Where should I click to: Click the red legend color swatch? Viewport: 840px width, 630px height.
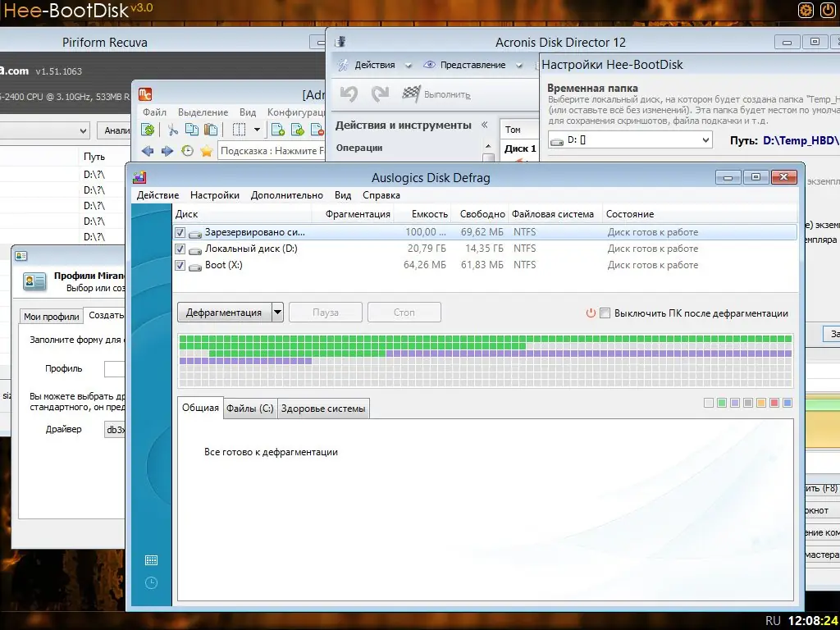pos(774,403)
